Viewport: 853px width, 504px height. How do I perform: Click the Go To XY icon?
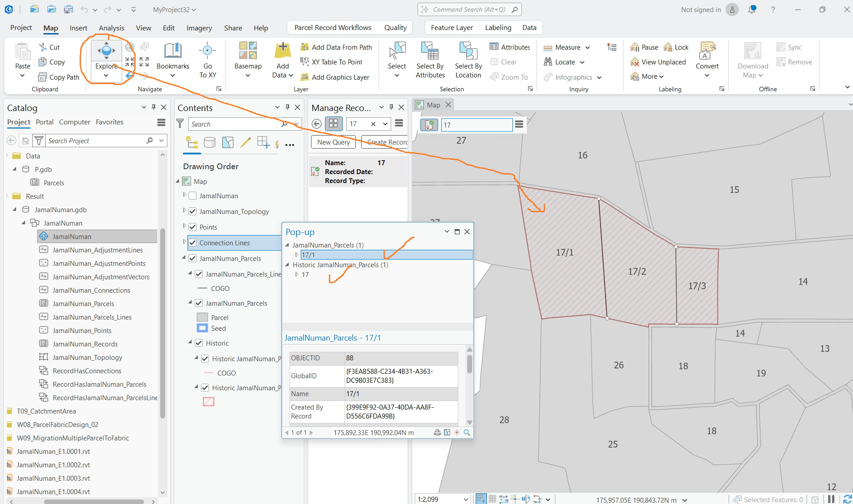(x=207, y=51)
